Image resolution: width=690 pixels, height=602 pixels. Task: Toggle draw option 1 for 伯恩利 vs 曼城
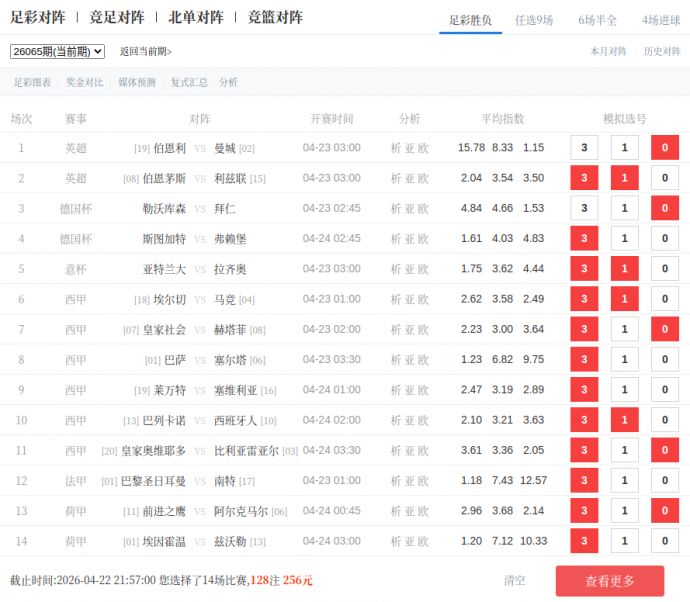(x=624, y=148)
